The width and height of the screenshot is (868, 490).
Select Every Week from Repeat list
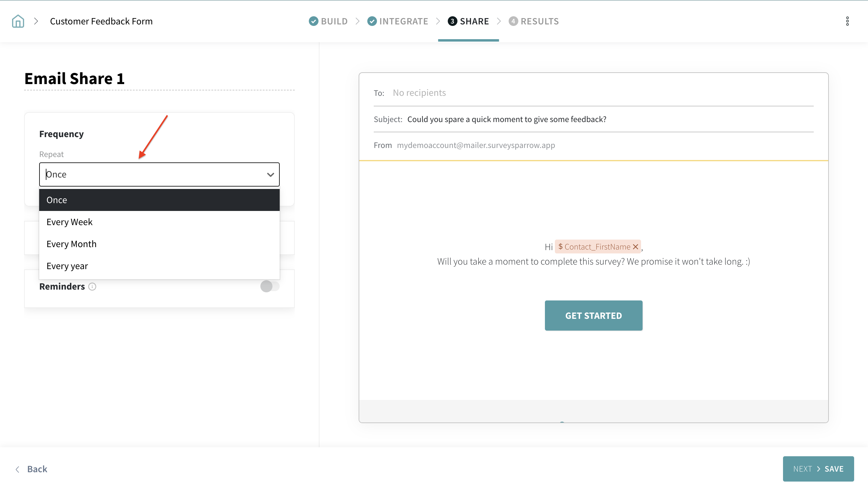69,222
